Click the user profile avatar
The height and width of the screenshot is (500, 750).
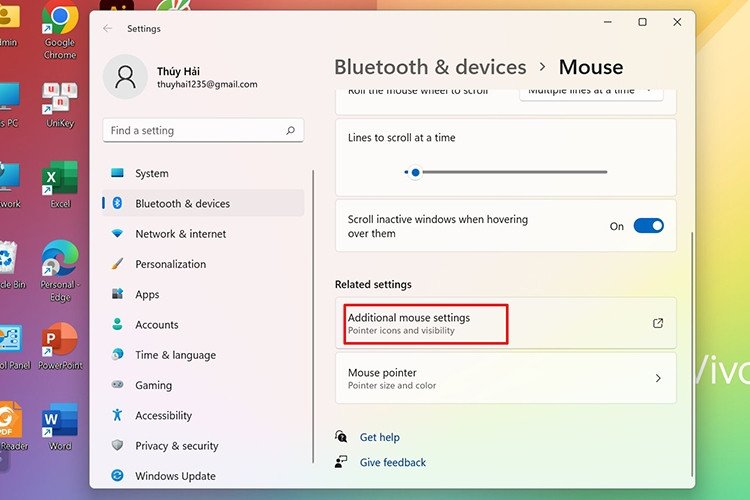click(125, 77)
